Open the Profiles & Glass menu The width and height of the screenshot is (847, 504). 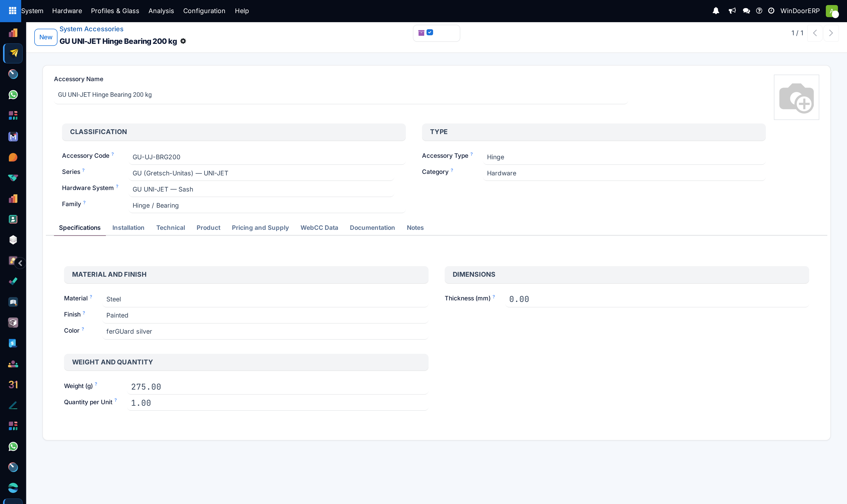pyautogui.click(x=115, y=11)
